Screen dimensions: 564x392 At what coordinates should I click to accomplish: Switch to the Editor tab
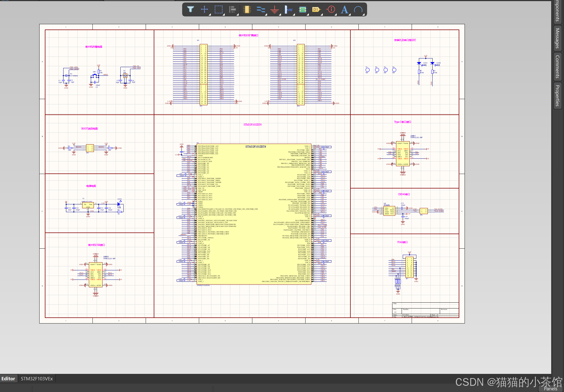[x=8, y=379]
